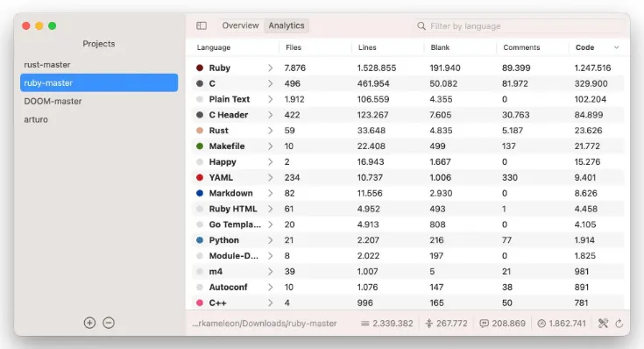Sort by Language column header
Screen dimensions: 644x349
click(x=214, y=47)
